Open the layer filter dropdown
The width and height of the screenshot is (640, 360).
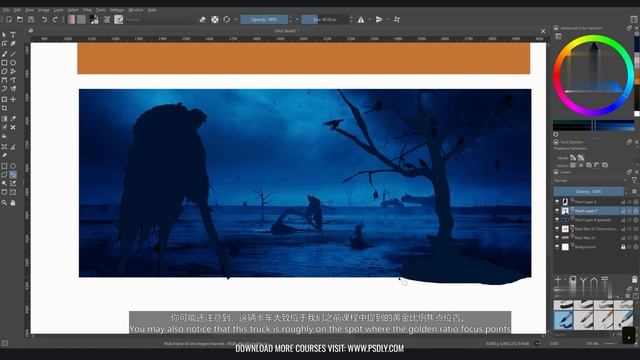(x=634, y=180)
